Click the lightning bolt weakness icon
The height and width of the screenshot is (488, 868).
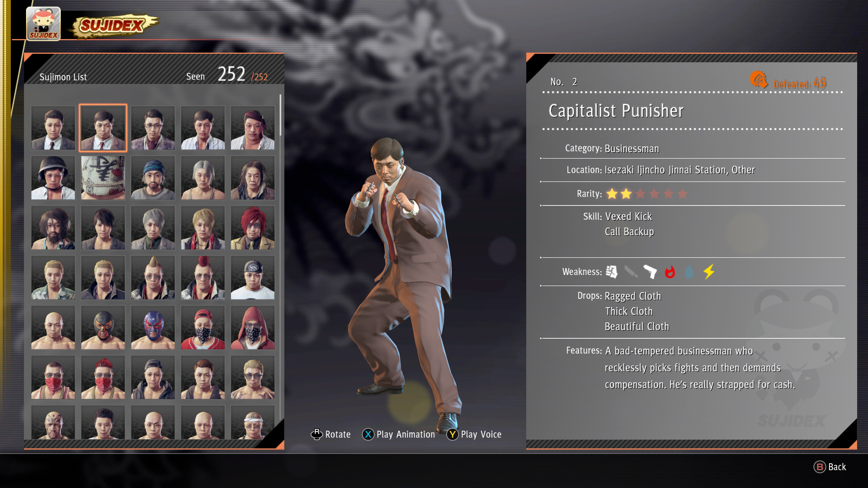pos(709,271)
